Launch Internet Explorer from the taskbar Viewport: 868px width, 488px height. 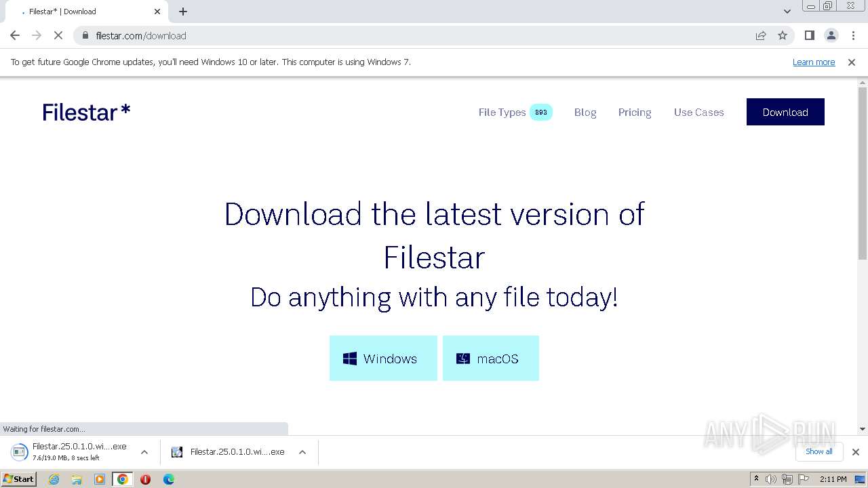54,479
